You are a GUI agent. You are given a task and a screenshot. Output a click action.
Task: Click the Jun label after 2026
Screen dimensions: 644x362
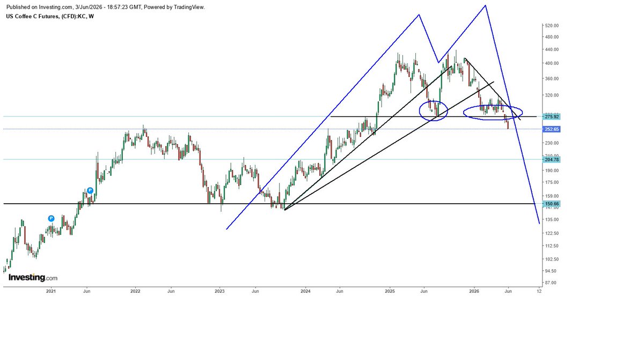coord(508,292)
